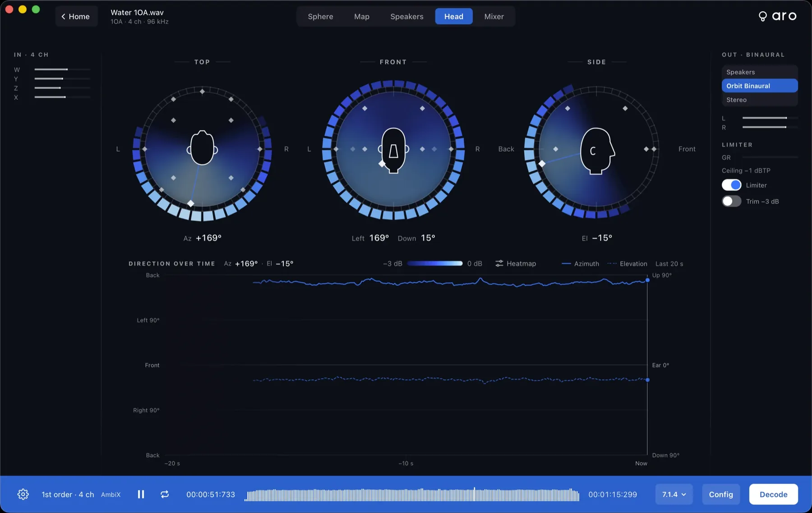Click the output L channel meter

[770, 118]
